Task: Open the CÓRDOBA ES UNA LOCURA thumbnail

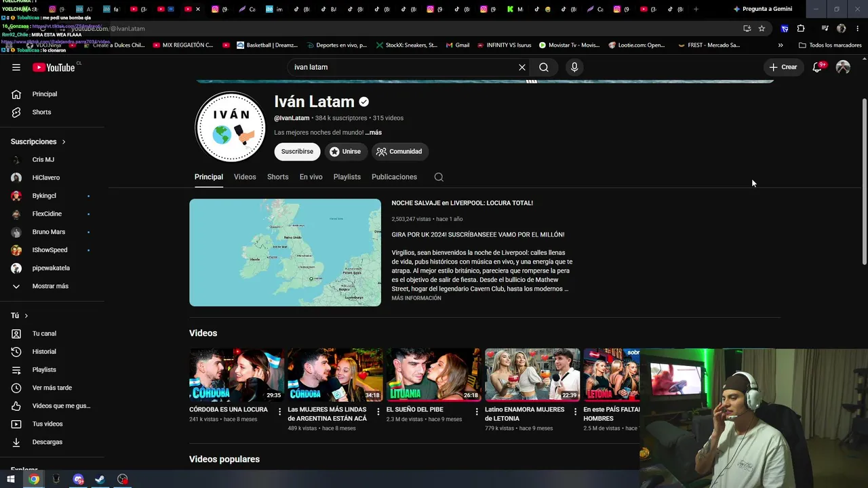Action: pyautogui.click(x=237, y=375)
